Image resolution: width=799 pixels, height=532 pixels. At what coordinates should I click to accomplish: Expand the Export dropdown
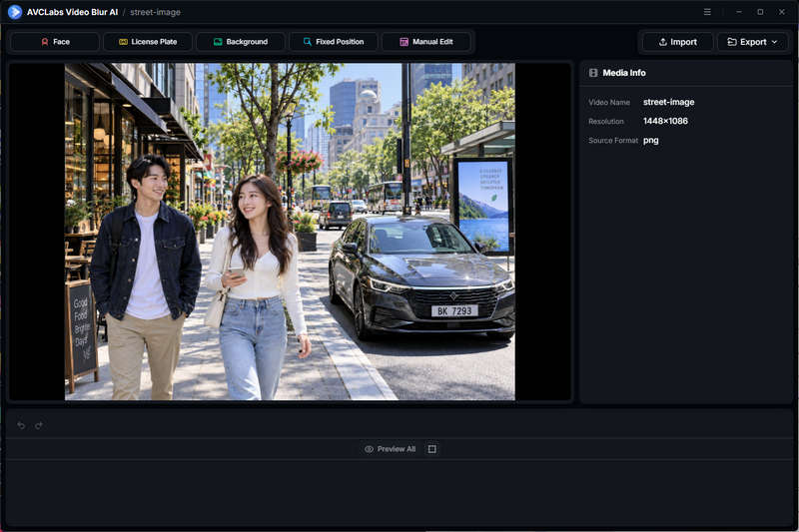pos(752,42)
